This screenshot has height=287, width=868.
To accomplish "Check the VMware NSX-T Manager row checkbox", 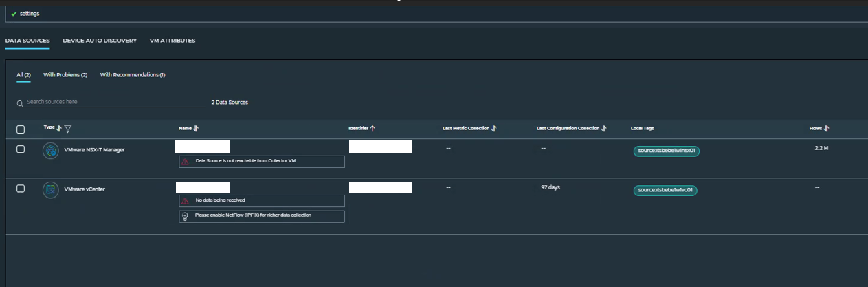I will click(x=21, y=149).
